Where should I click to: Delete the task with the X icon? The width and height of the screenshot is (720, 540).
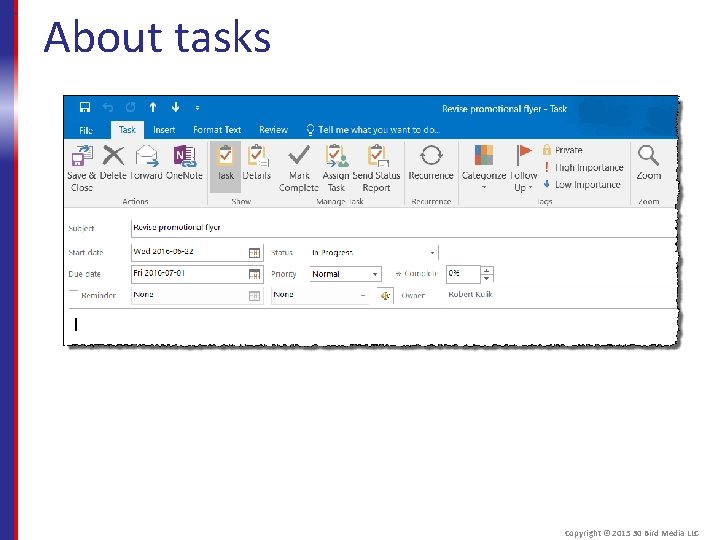click(x=113, y=162)
